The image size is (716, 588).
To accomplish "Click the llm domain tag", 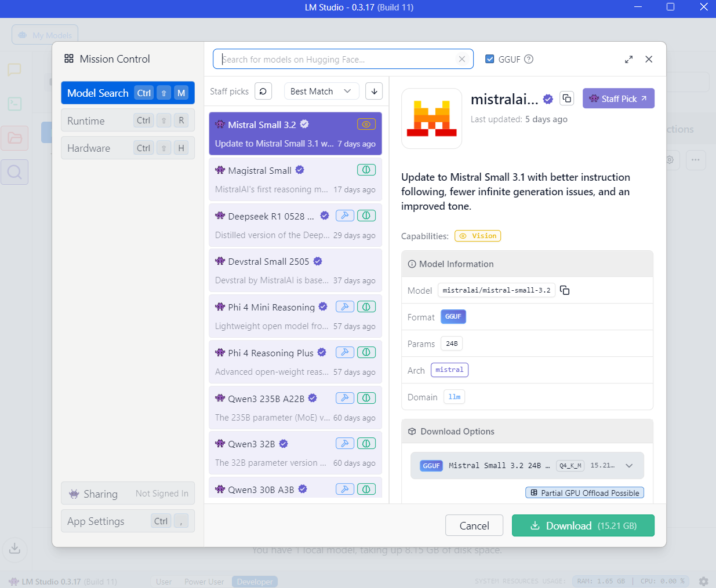I will click(x=455, y=397).
